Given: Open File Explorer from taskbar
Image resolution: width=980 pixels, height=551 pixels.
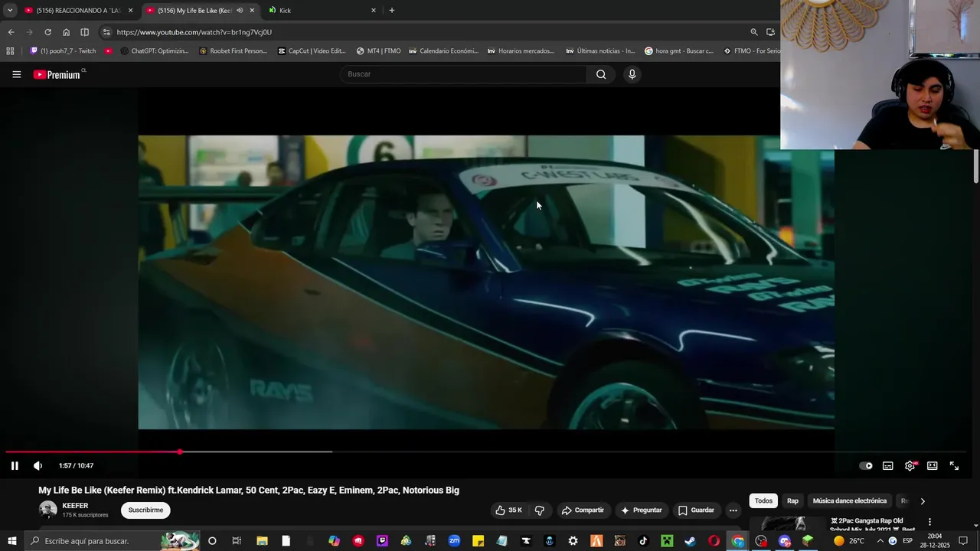Looking at the screenshot, I should [262, 541].
